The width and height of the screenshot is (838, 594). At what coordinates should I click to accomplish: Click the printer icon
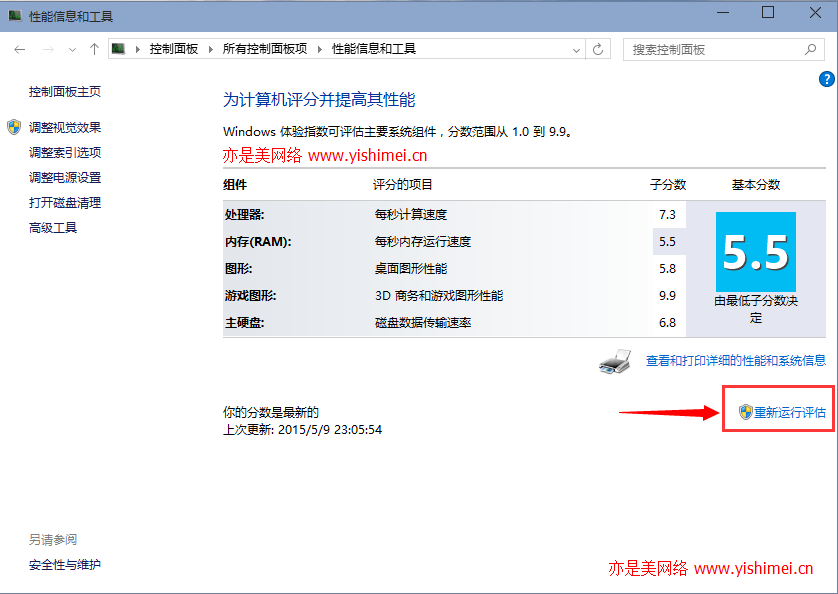click(615, 362)
